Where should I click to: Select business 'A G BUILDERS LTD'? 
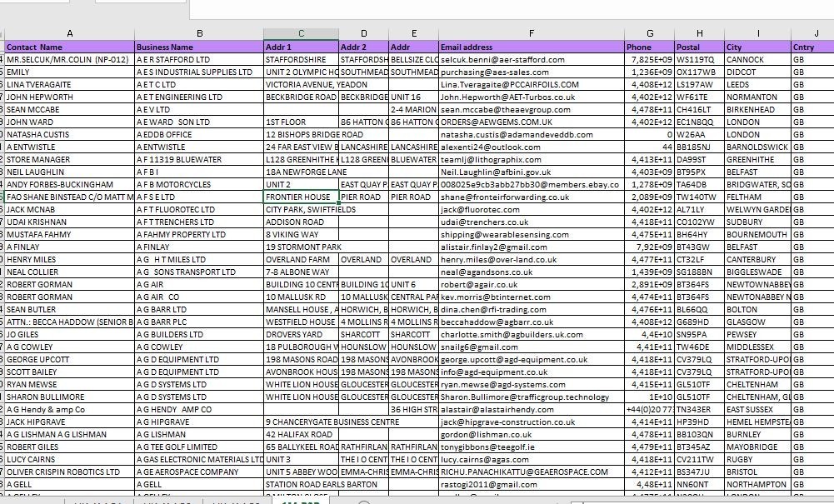[199, 334]
